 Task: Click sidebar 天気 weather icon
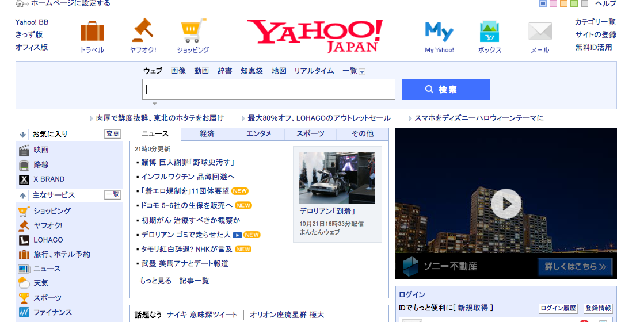24,283
